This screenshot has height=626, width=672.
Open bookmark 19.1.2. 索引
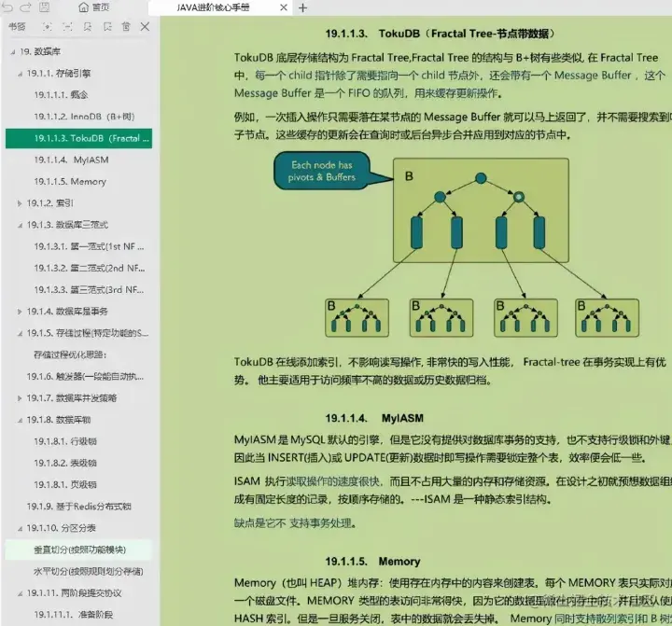pos(49,203)
